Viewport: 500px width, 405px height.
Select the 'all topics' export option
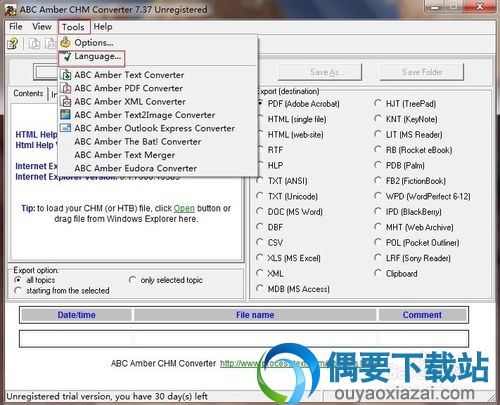pos(35,280)
